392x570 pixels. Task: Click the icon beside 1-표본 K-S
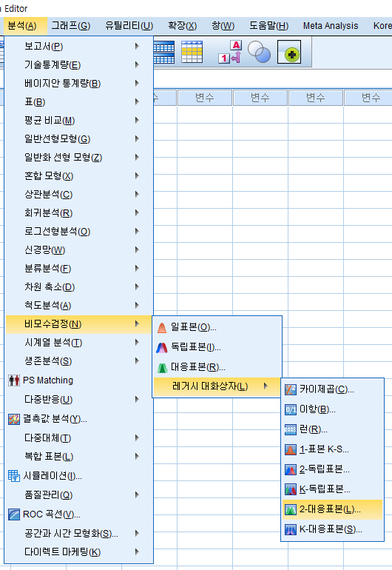click(x=290, y=450)
